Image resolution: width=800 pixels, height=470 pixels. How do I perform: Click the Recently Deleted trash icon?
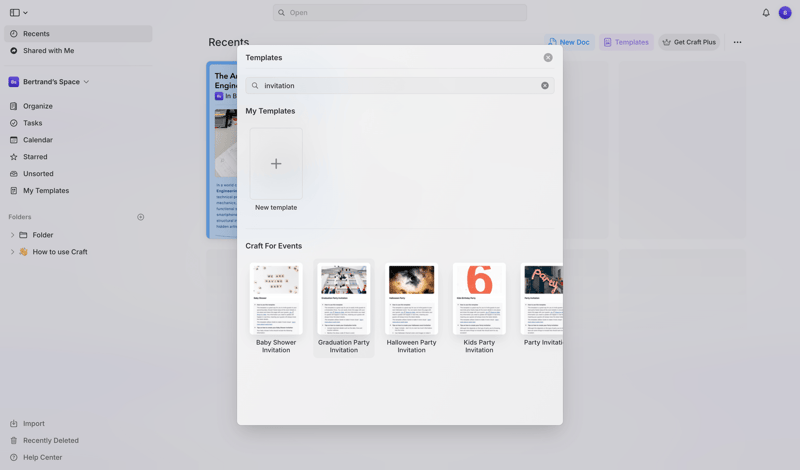pyautogui.click(x=14, y=440)
